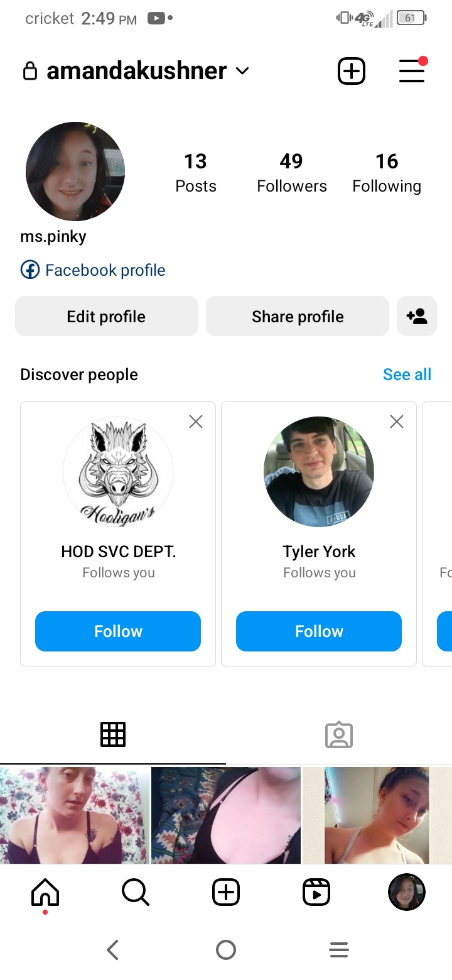
Task: Open the 49 Followers list
Action: (x=291, y=172)
